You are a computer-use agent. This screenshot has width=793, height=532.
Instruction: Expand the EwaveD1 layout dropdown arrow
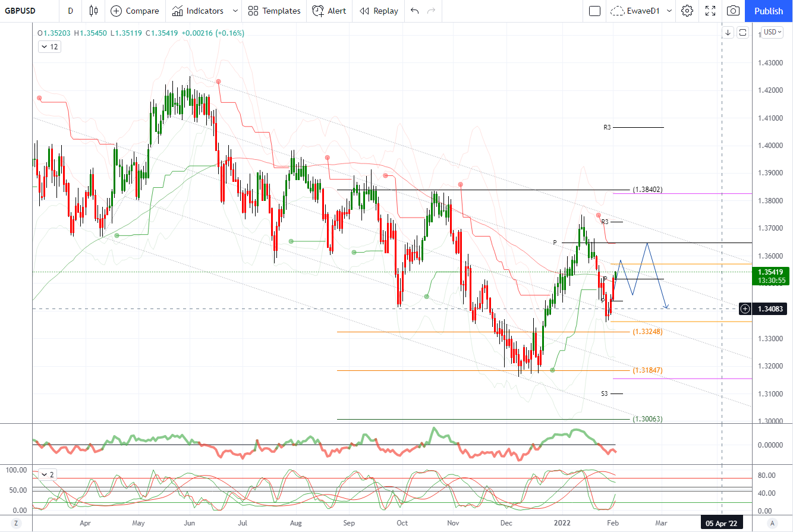point(669,11)
